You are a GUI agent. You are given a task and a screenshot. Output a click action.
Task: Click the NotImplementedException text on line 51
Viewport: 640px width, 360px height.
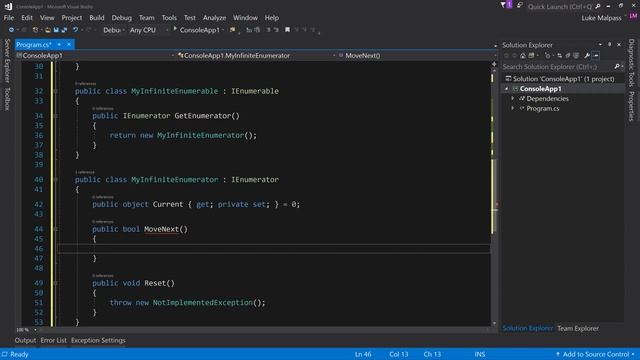point(203,303)
